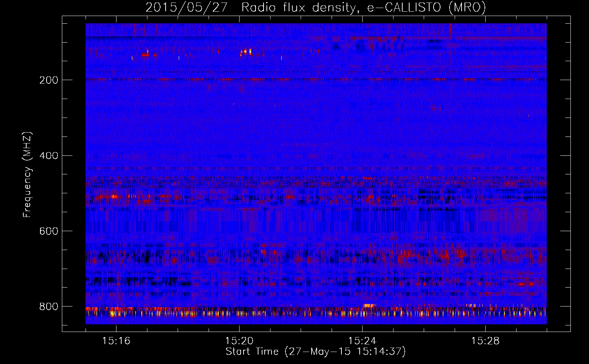Click the 800 frequency tick label
589x364 pixels.
[49, 306]
